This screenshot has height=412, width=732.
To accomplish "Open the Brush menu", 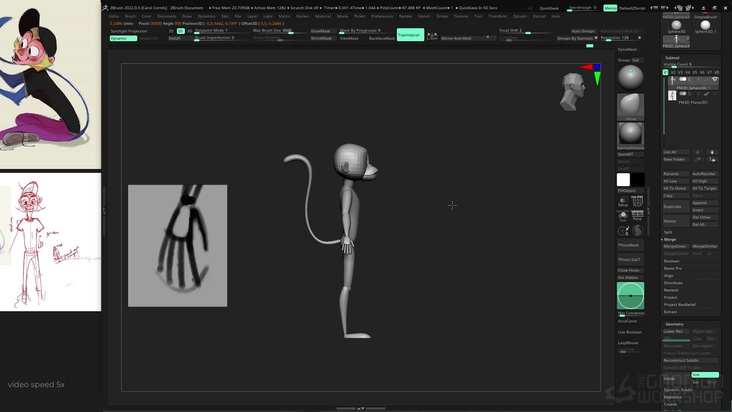I will tap(130, 16).
